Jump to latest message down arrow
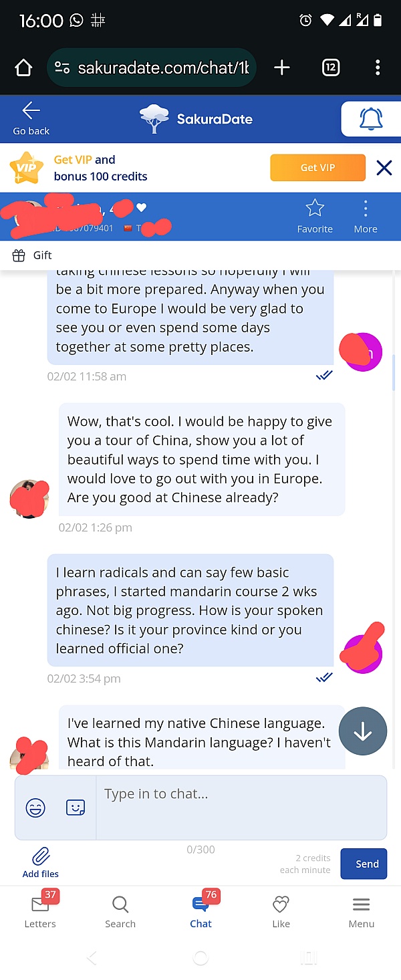 click(x=363, y=732)
